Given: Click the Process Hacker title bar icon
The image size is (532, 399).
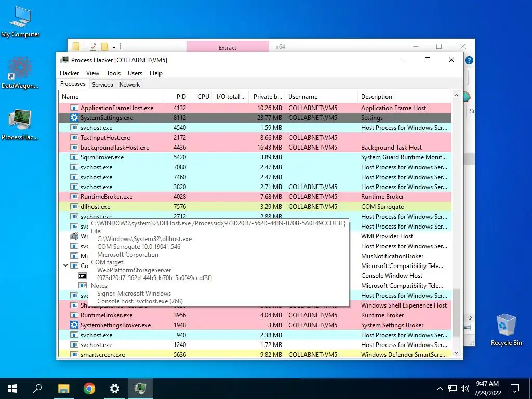Looking at the screenshot, I should [x=64, y=60].
